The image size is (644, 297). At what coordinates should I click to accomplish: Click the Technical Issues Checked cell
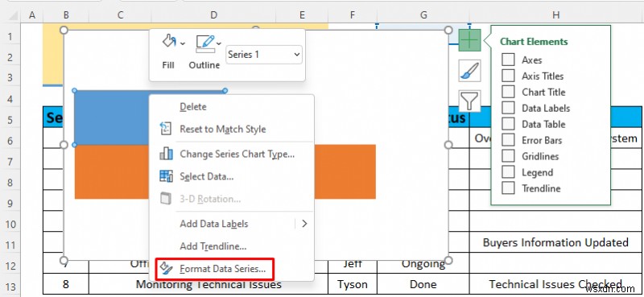(555, 284)
